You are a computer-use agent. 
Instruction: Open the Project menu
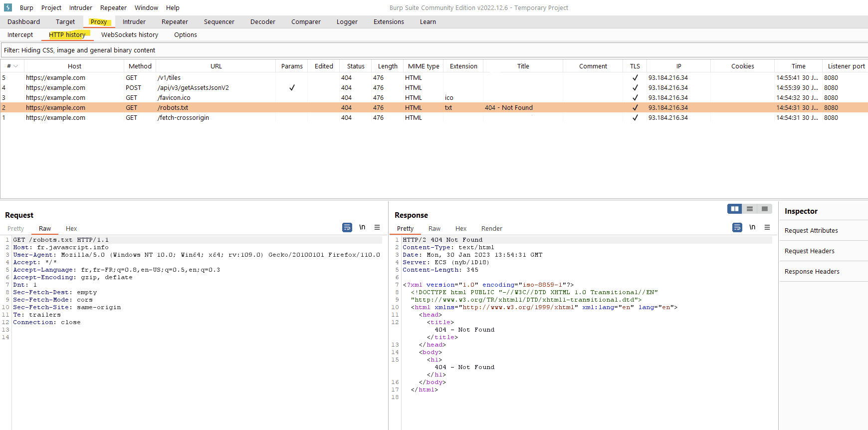pyautogui.click(x=51, y=8)
